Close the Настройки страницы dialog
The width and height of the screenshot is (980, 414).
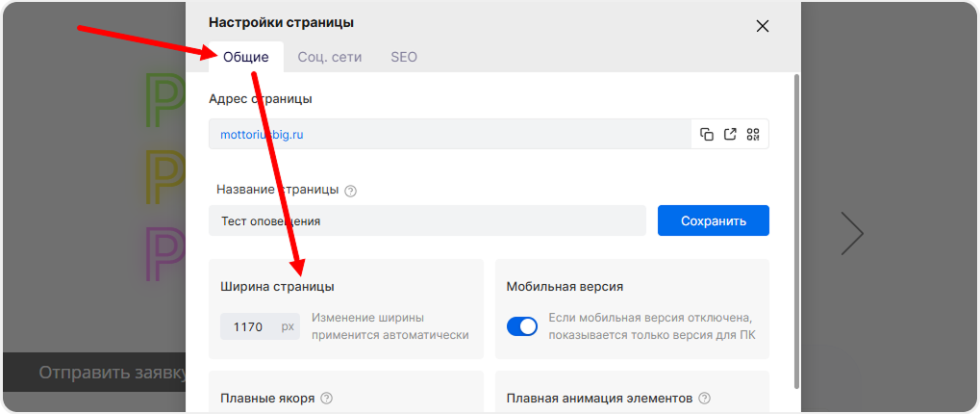(763, 26)
